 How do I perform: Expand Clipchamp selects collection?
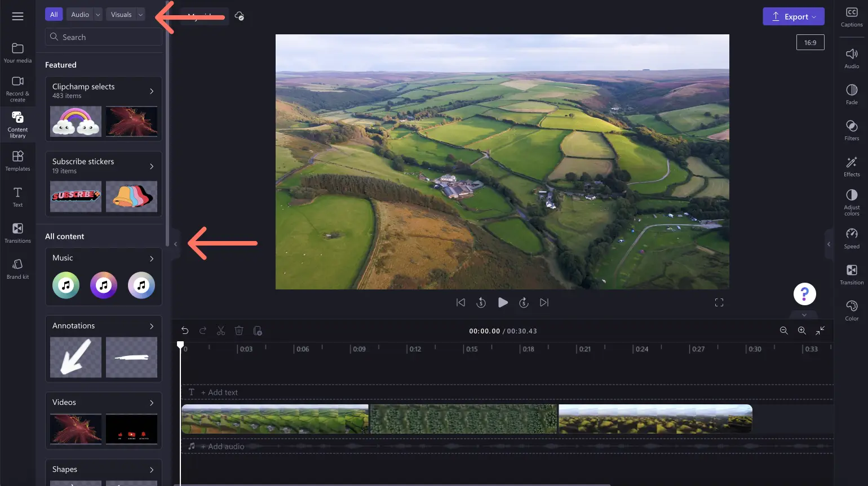click(152, 91)
